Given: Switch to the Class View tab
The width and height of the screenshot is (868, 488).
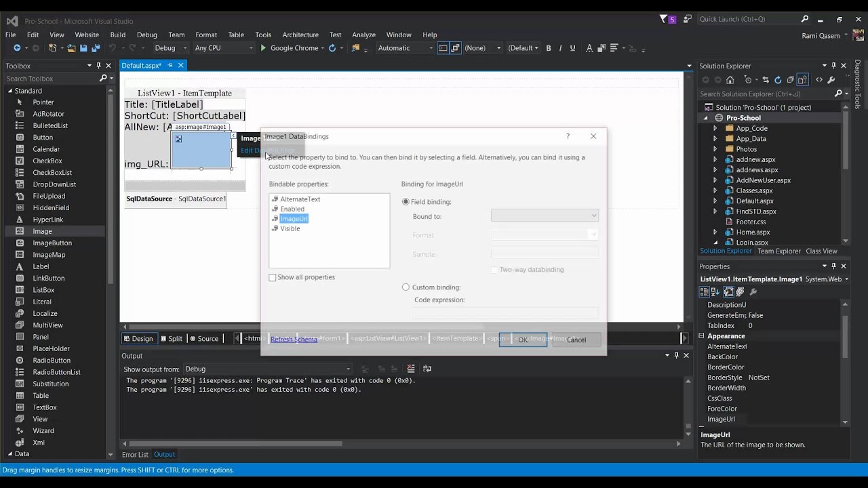Looking at the screenshot, I should click(x=821, y=251).
